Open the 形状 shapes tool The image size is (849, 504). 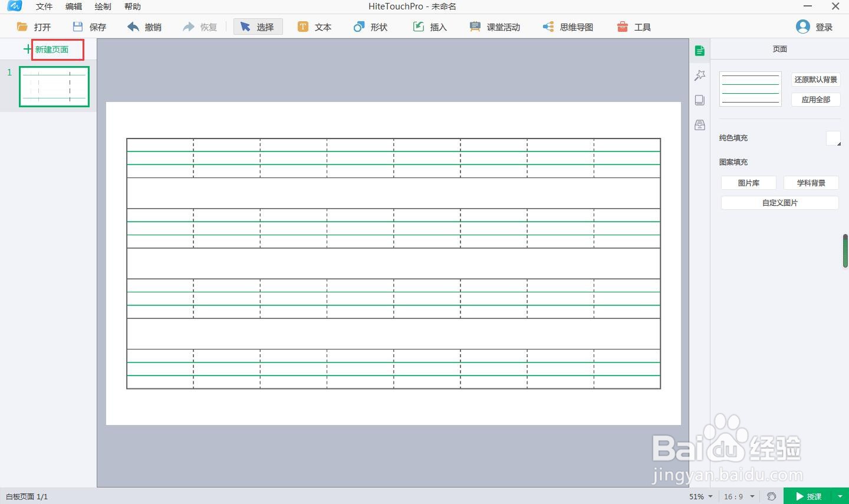point(370,27)
